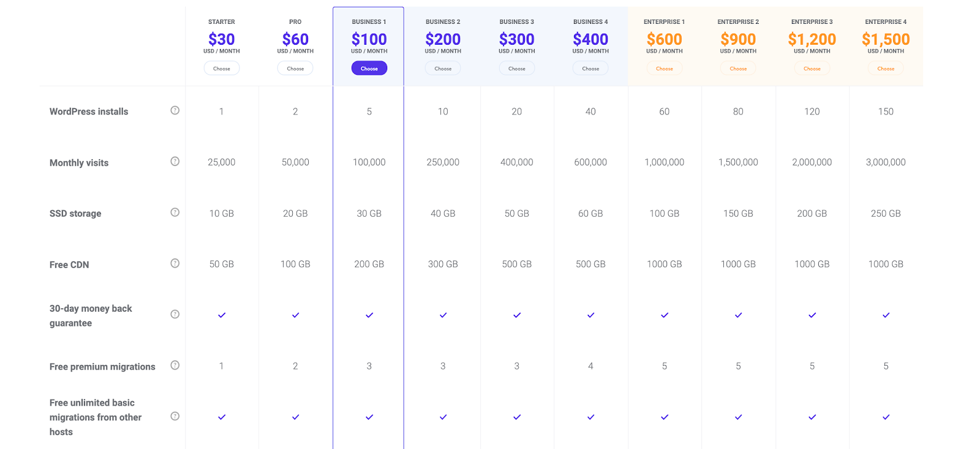Show the Free CDN info icon

click(175, 263)
